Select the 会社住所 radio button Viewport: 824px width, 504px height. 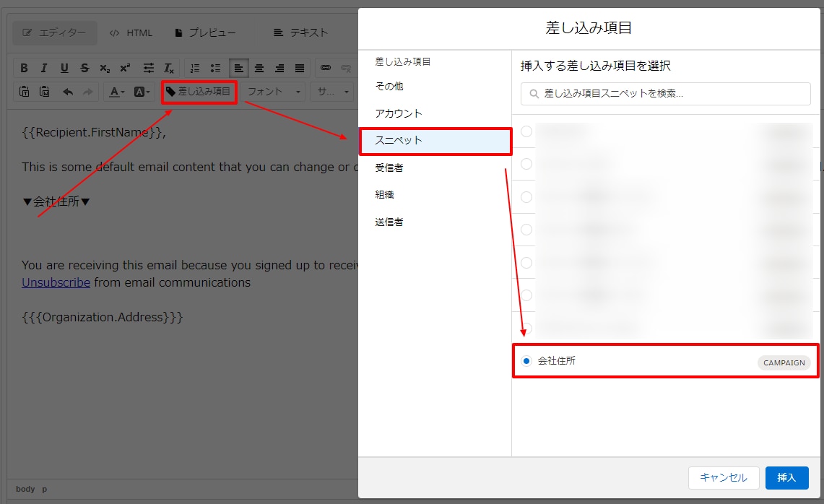(526, 361)
